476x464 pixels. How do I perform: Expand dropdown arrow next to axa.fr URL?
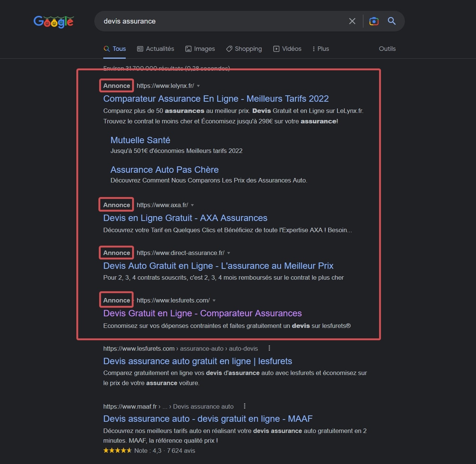(x=192, y=205)
